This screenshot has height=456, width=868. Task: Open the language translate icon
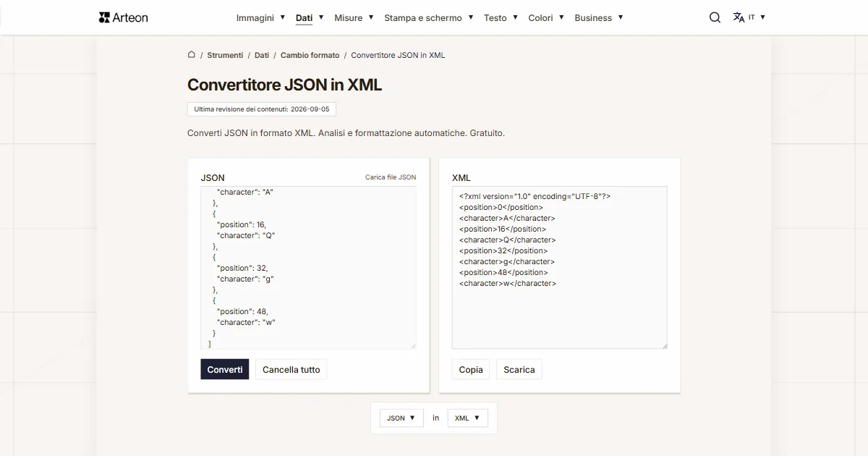pos(739,17)
